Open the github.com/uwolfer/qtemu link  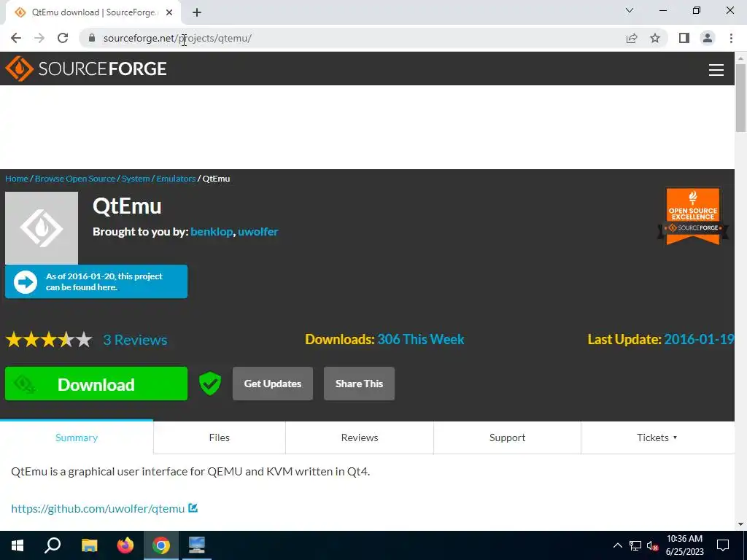tap(98, 508)
